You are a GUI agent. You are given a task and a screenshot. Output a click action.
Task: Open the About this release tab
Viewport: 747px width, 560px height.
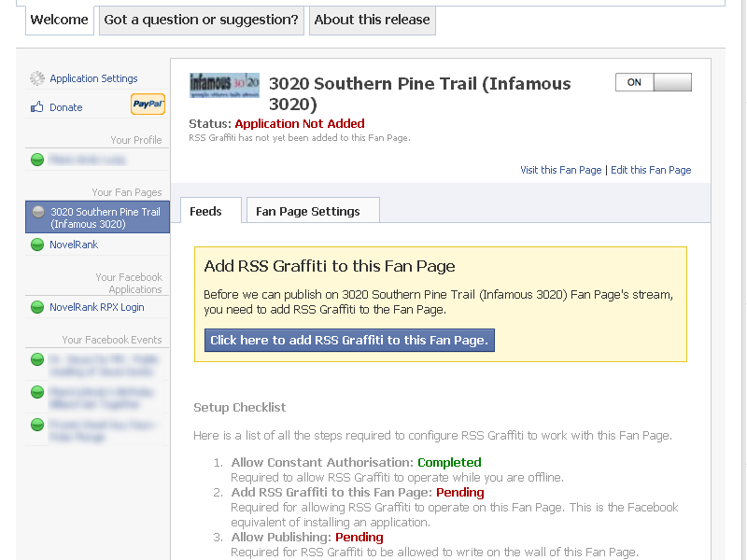(372, 20)
